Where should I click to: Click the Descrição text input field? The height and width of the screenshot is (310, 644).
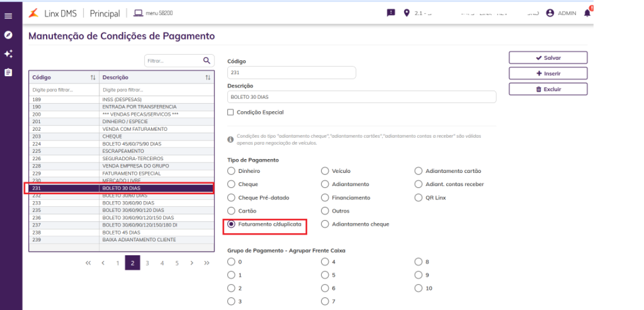(x=361, y=97)
